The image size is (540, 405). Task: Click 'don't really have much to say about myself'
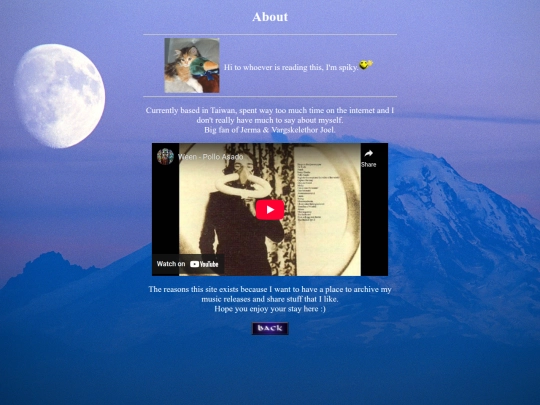click(x=270, y=120)
